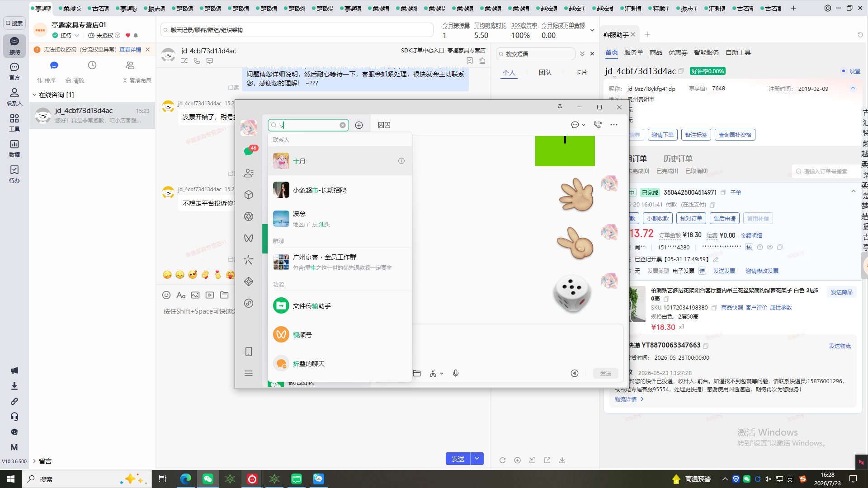This screenshot has height=488, width=868.
Task: Click the WeChat send-file folder icon
Action: click(417, 373)
